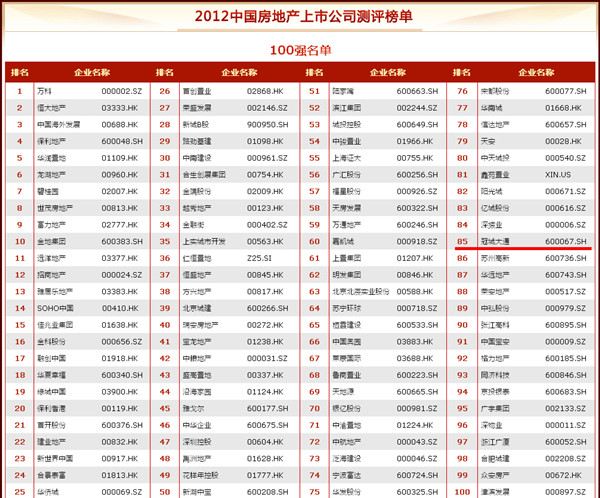Select stock code "600325.SH"
The width and height of the screenshot is (600, 498).
click(x=417, y=492)
